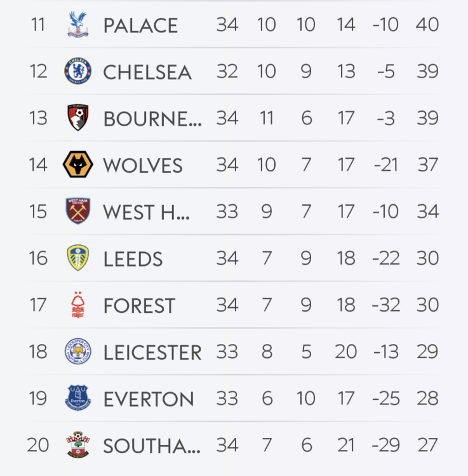Select the Southampton club crest
Viewport: 468px width, 476px height.
tap(77, 445)
